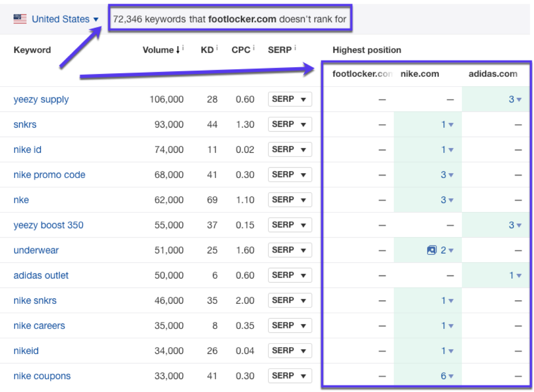Expand the SERP dropdown for yeezy supply

tap(289, 99)
